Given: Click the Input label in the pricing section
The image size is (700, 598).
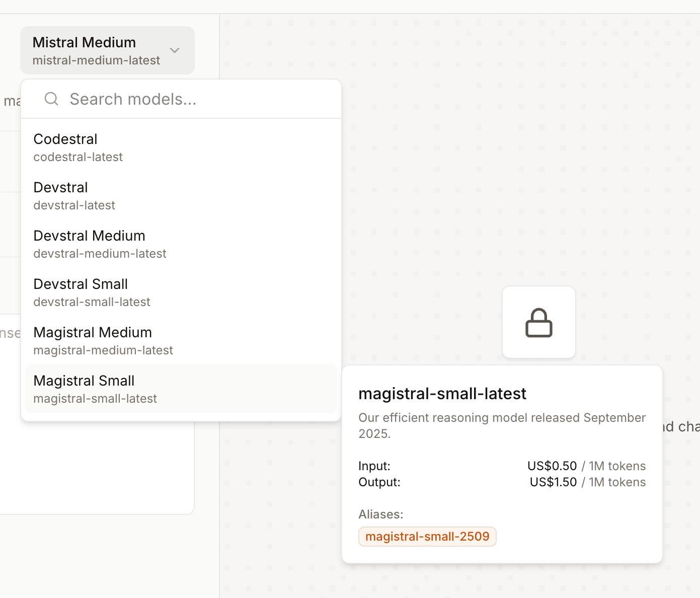Looking at the screenshot, I should pyautogui.click(x=374, y=466).
